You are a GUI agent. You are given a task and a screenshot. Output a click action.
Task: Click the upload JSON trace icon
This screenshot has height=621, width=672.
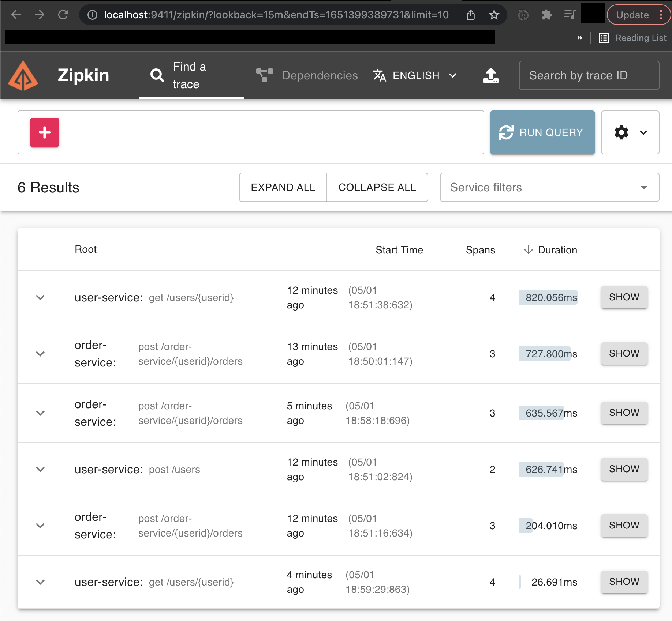tap(490, 75)
